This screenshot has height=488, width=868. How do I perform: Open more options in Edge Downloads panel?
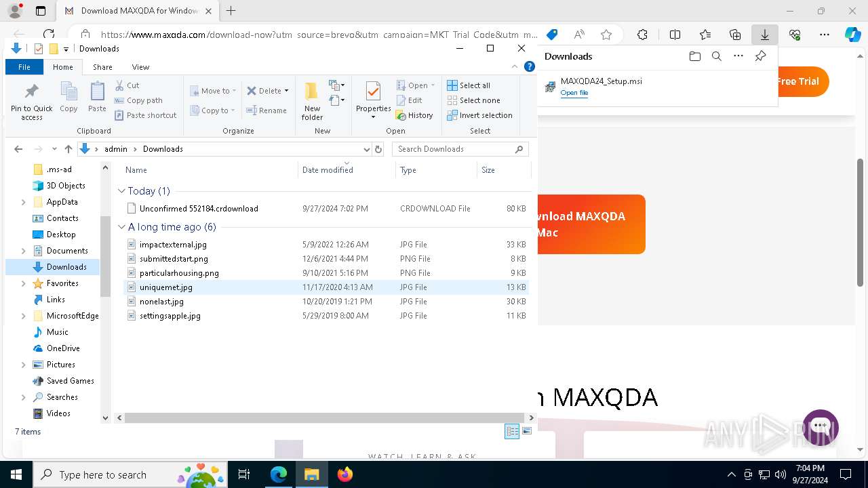pos(738,56)
